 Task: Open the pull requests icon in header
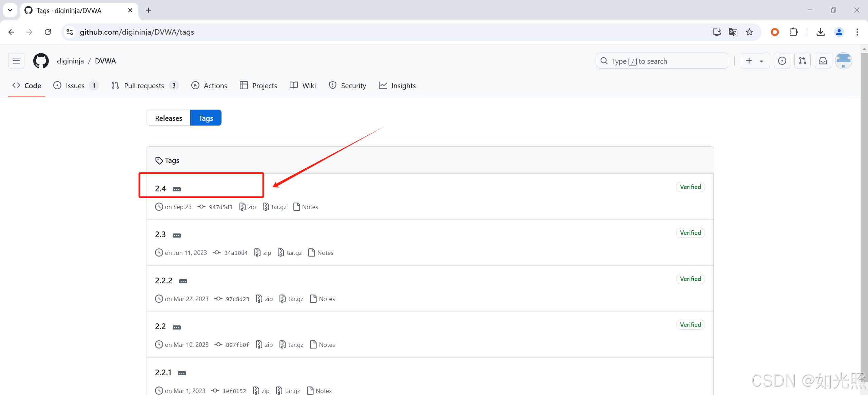pyautogui.click(x=802, y=61)
